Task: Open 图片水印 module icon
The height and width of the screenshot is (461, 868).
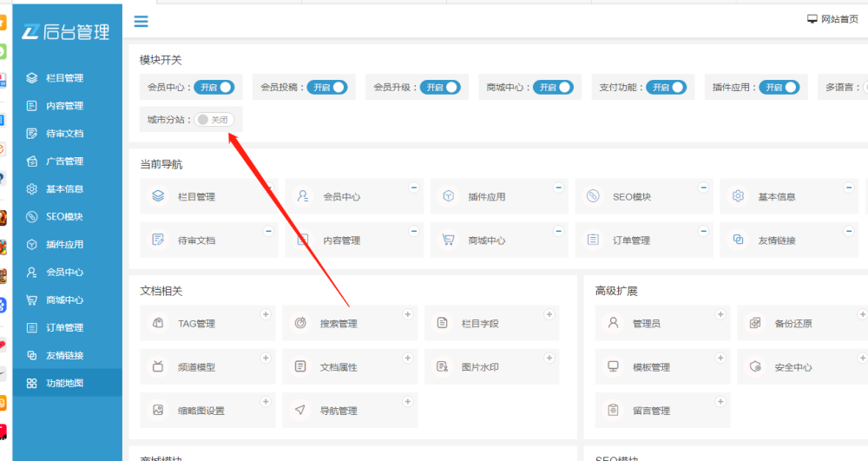Action: (x=443, y=367)
